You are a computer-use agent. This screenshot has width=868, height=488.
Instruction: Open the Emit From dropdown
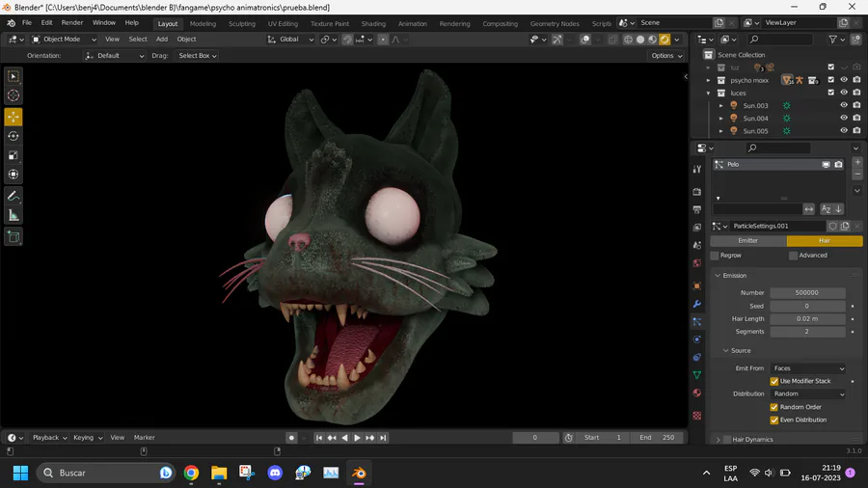point(808,368)
